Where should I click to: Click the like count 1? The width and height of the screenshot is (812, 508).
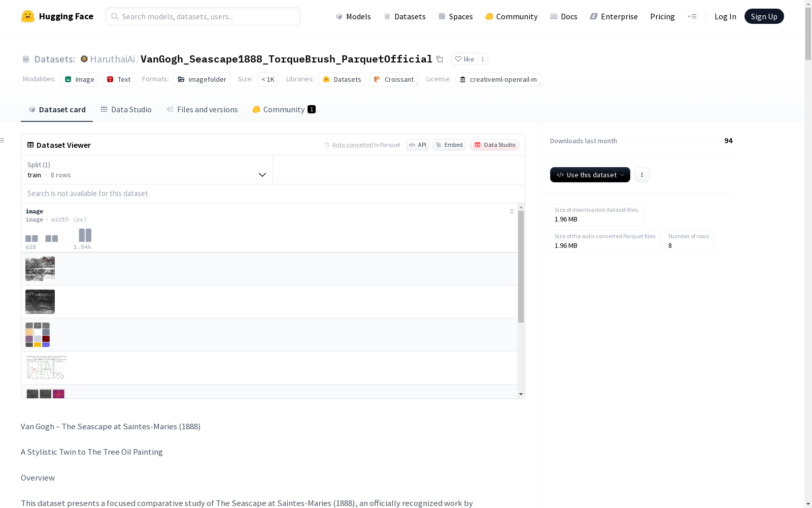483,59
